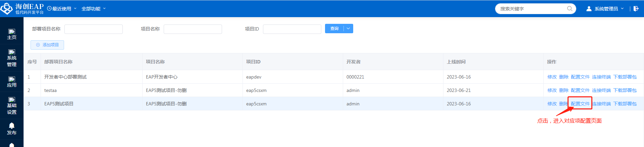Expand the 全部功能 dropdown menu
644x147 pixels.
[x=94, y=9]
